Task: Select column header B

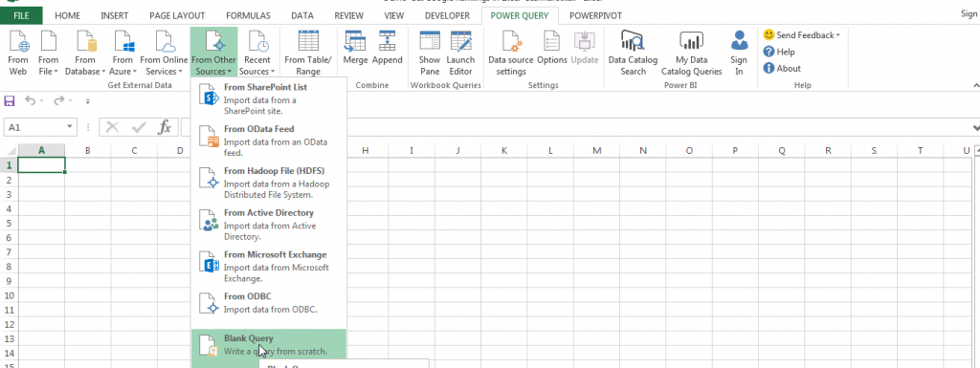Action: 87,150
